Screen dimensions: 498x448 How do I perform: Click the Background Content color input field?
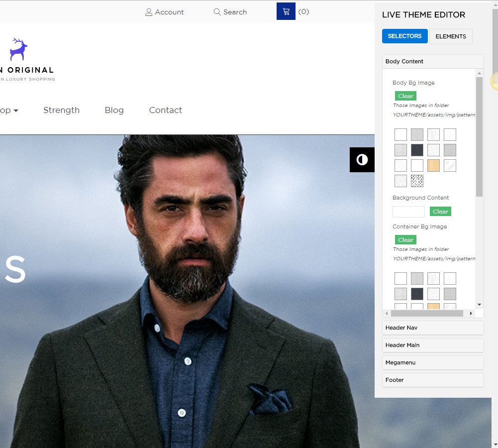click(x=408, y=212)
